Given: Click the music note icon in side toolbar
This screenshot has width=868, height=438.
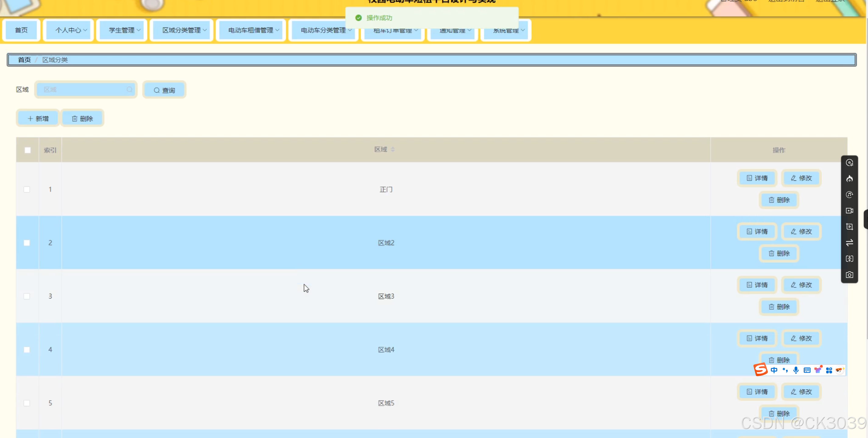Looking at the screenshot, I should (x=849, y=194).
